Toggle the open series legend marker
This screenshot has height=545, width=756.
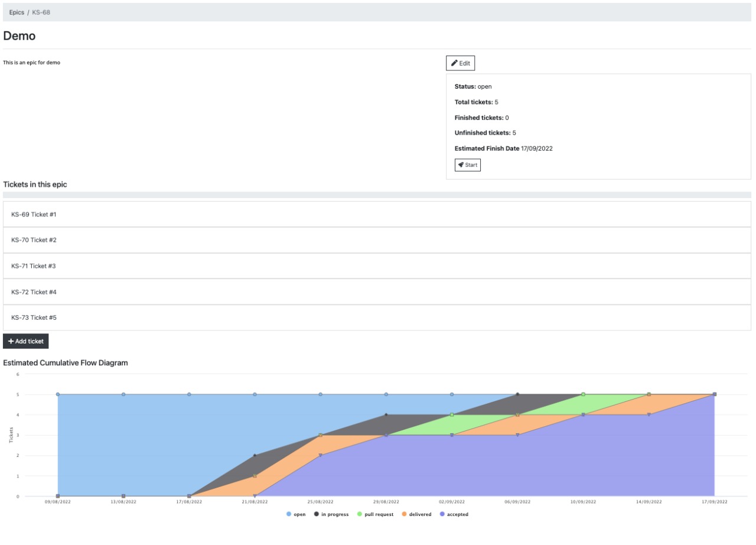289,514
